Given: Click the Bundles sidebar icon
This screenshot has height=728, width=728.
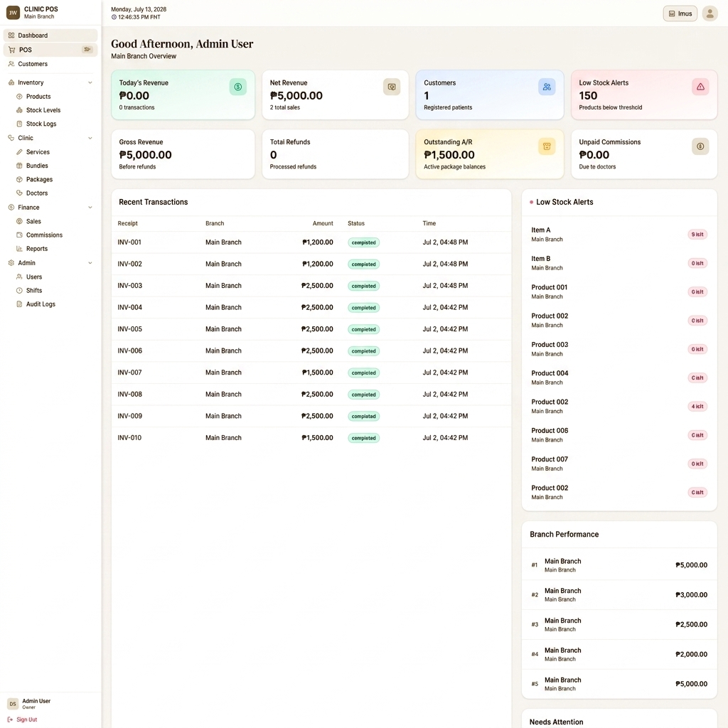Looking at the screenshot, I should (x=19, y=166).
